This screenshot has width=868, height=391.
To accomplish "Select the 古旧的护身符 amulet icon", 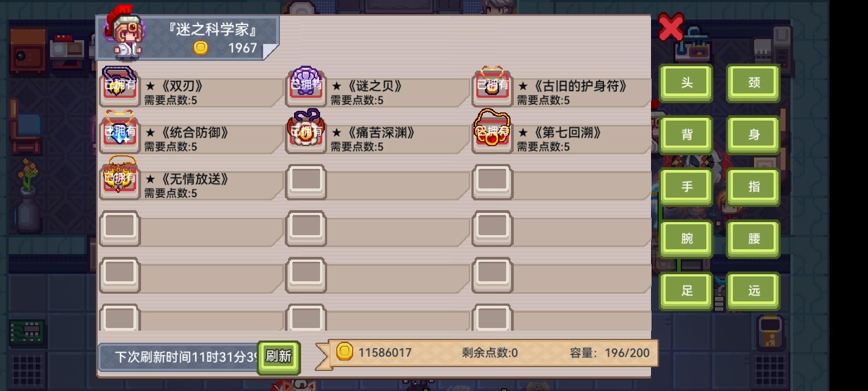I will tap(492, 87).
